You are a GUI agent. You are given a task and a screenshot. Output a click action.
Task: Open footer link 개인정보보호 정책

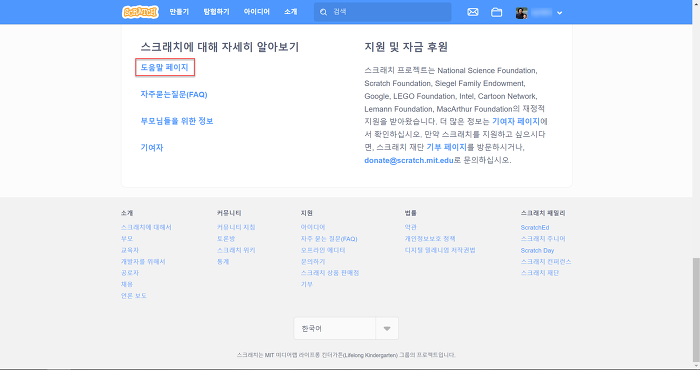tap(430, 239)
